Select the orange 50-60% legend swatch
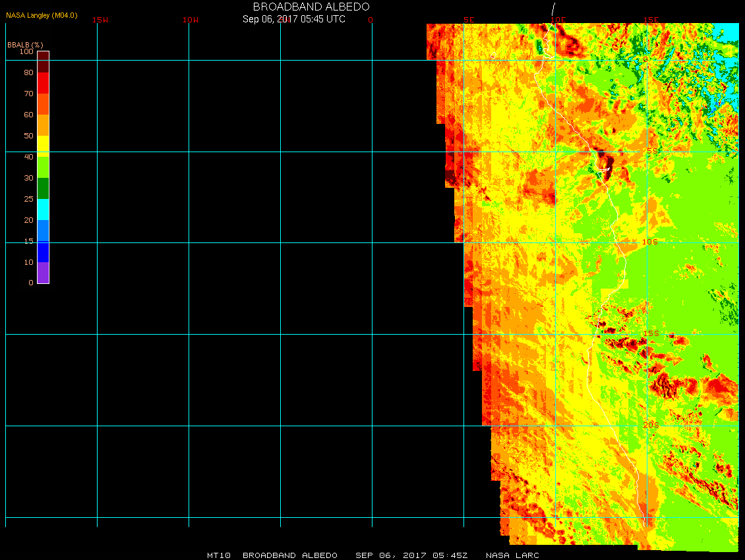Image resolution: width=745 pixels, height=560 pixels. click(x=43, y=125)
